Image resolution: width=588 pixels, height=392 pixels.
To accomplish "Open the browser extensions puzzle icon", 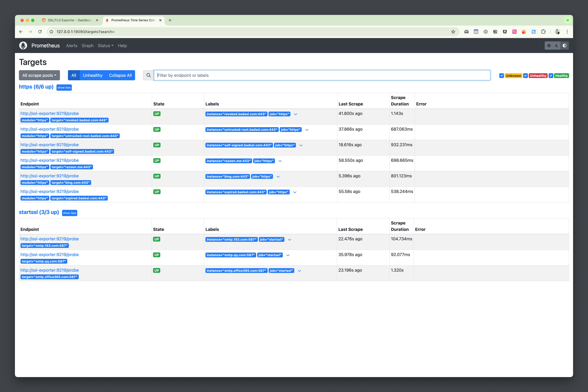I will coord(543,32).
